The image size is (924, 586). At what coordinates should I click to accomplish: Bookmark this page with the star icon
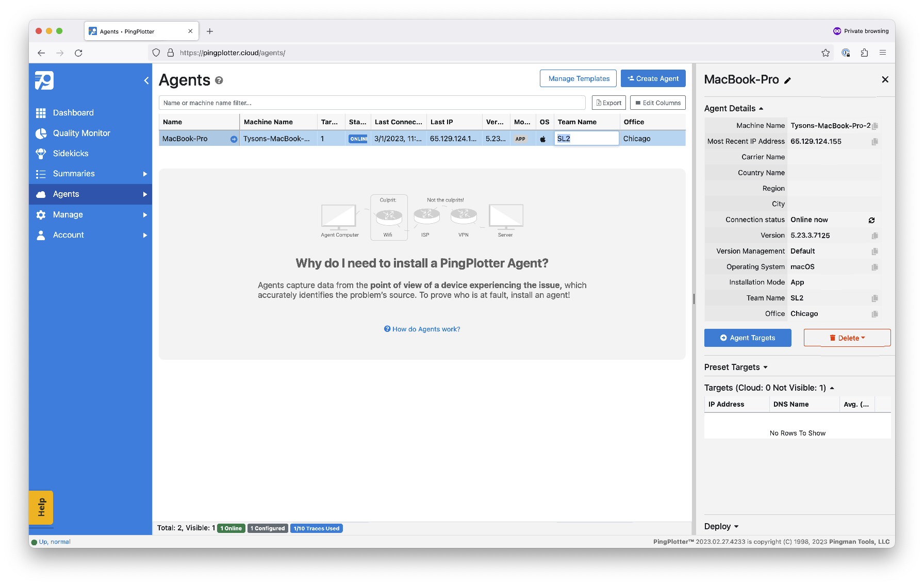(x=826, y=53)
